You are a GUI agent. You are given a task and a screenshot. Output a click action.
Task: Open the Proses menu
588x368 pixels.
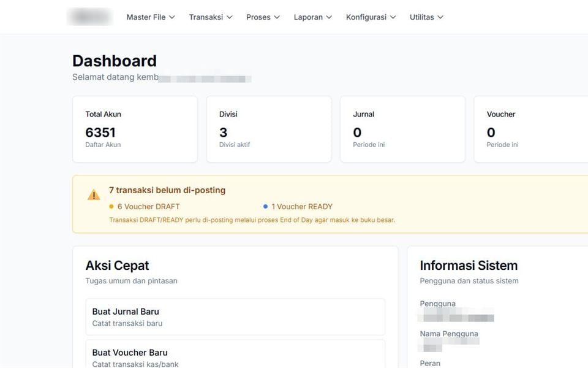coord(263,17)
